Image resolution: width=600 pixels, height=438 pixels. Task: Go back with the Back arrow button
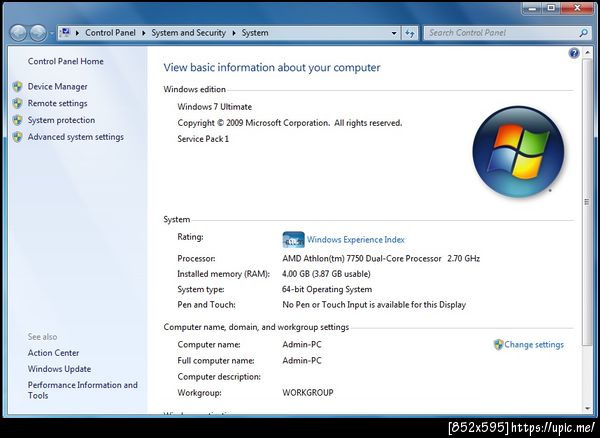point(18,33)
